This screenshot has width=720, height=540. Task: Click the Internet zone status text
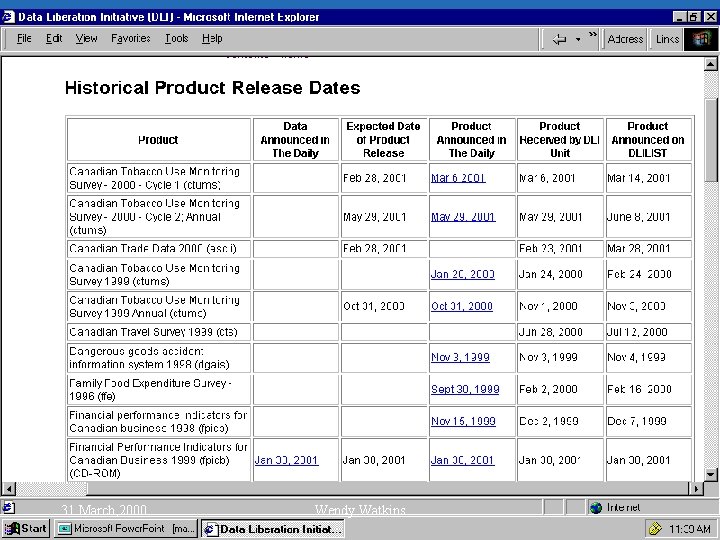(623, 507)
